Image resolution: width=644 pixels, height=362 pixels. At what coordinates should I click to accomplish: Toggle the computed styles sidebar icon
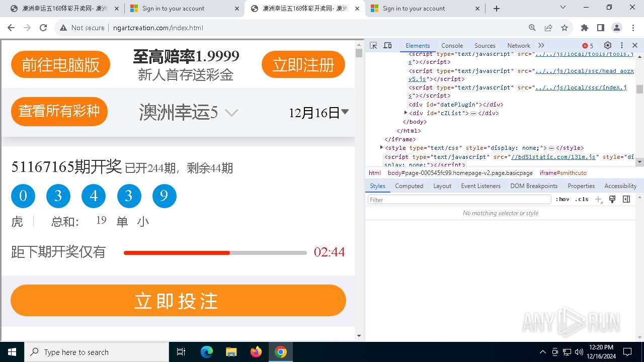[626, 199]
